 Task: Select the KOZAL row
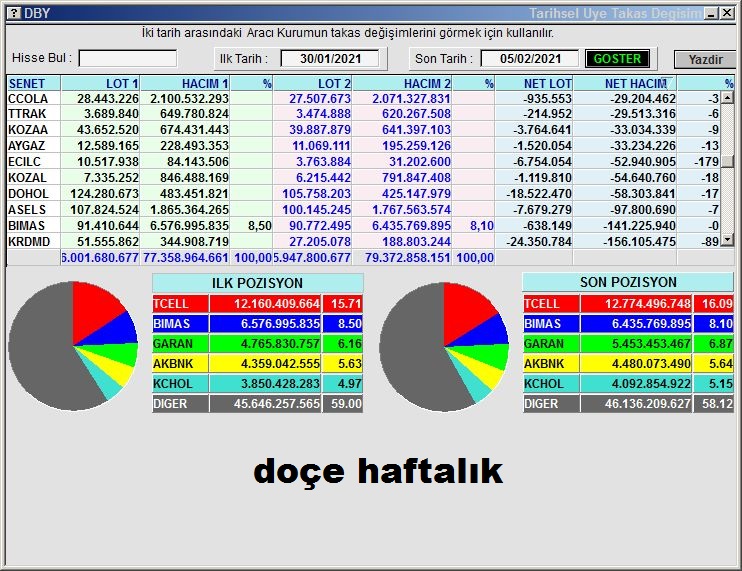(x=363, y=178)
